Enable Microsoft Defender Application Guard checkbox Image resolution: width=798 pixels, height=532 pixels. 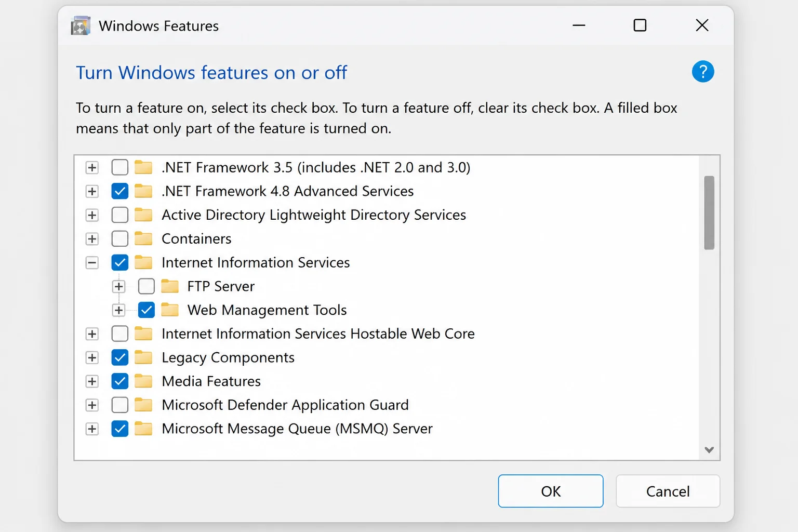click(x=120, y=405)
